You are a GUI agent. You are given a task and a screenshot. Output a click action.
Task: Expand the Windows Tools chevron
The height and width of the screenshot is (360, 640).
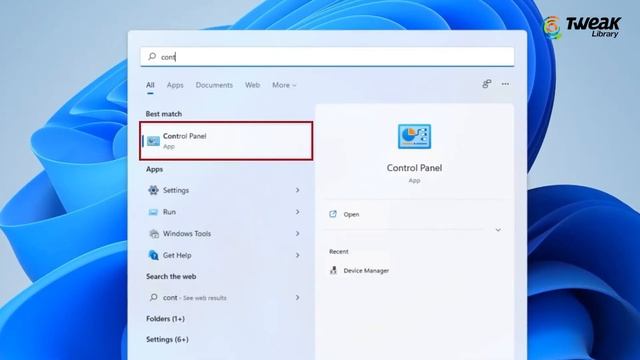tap(298, 233)
